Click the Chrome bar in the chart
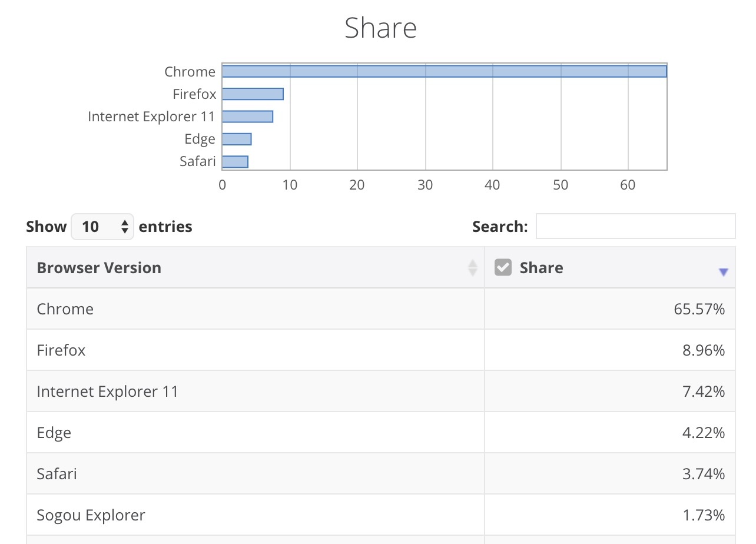Image resolution: width=756 pixels, height=544 pixels. click(x=444, y=71)
